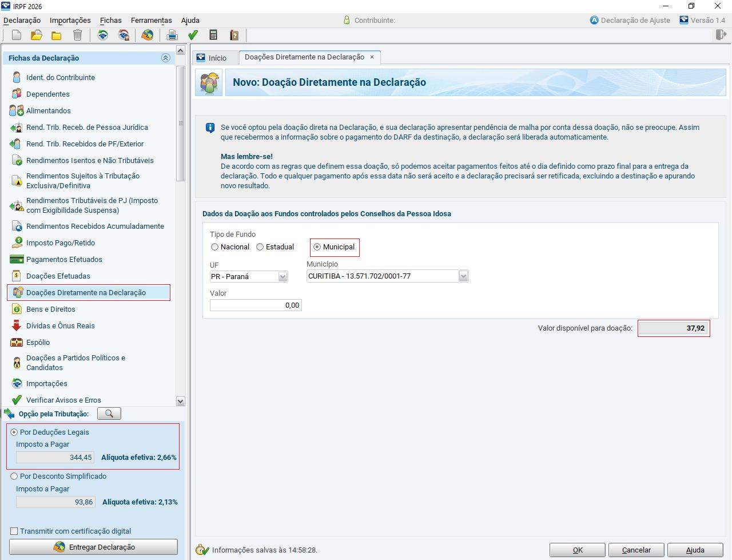
Task: Open the Ferramentas menu
Action: click(x=152, y=20)
